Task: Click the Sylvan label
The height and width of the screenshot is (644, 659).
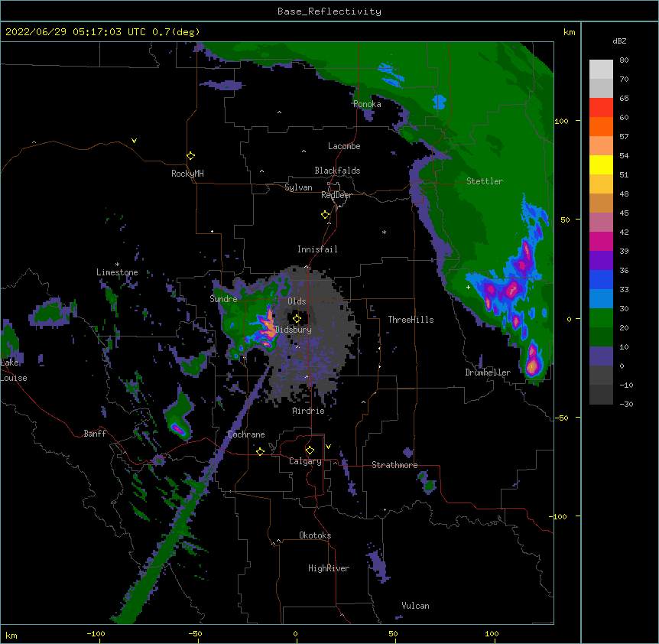Action: point(298,187)
